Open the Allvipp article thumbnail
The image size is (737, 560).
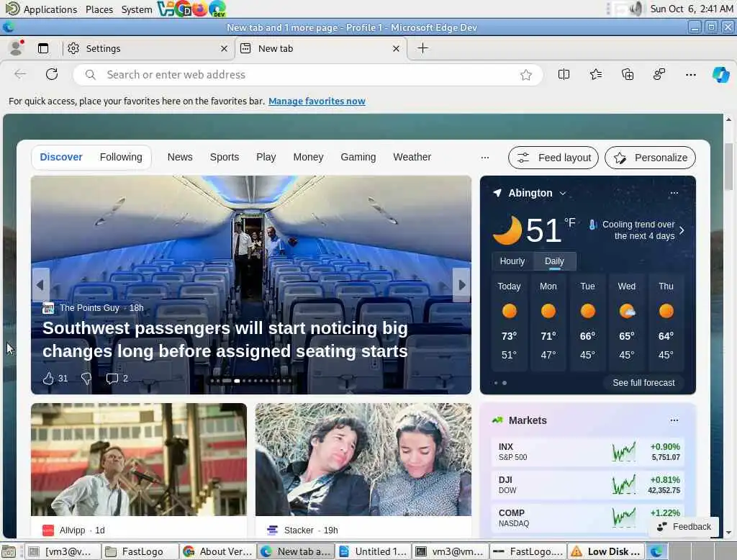(x=139, y=459)
